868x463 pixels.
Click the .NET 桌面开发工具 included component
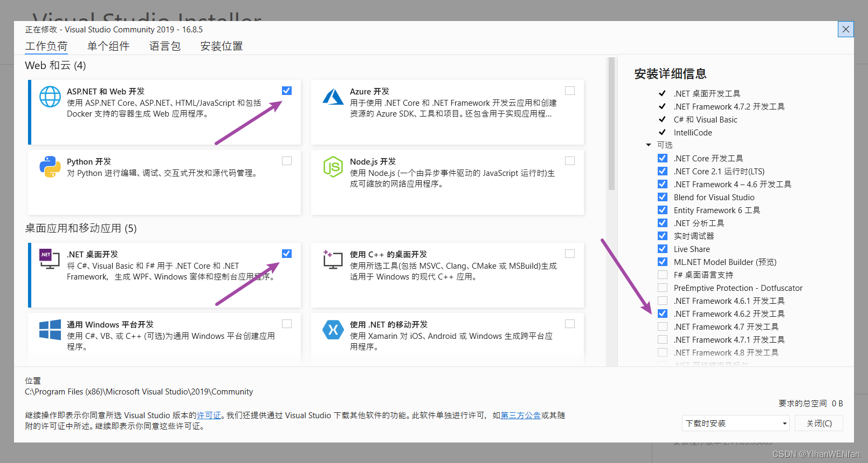point(707,93)
